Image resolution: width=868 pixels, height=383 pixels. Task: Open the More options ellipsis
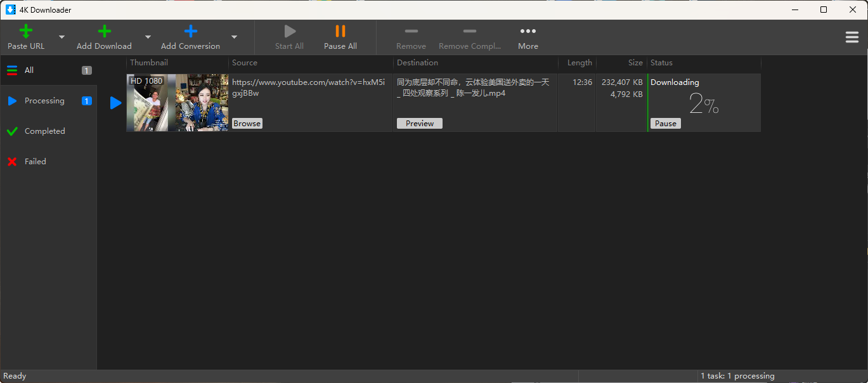(x=528, y=32)
